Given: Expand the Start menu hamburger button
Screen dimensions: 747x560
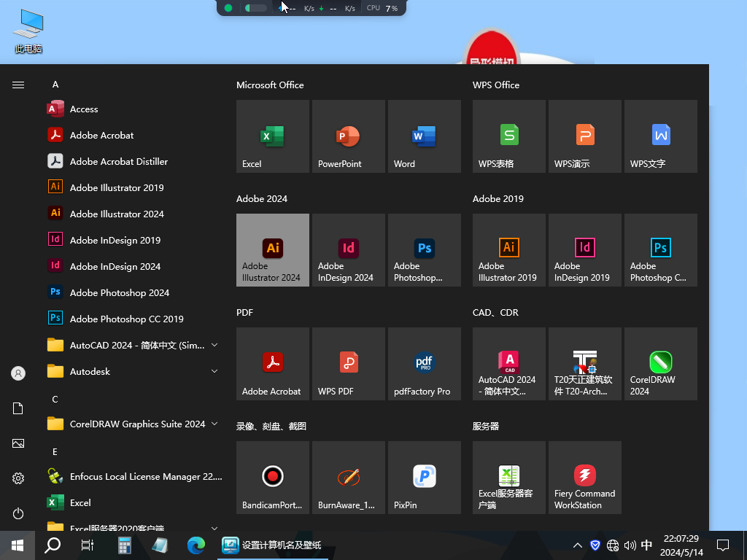Looking at the screenshot, I should coord(18,85).
